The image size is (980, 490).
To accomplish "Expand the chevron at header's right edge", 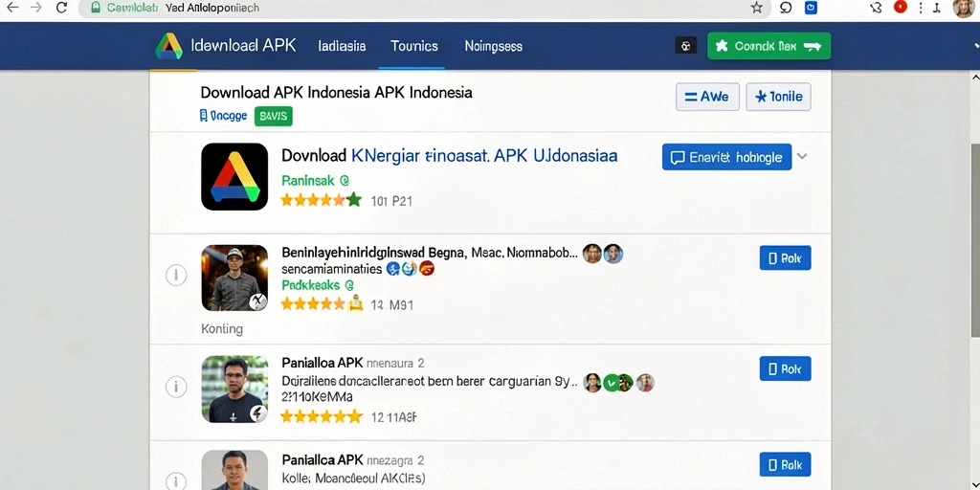I will coord(976,46).
